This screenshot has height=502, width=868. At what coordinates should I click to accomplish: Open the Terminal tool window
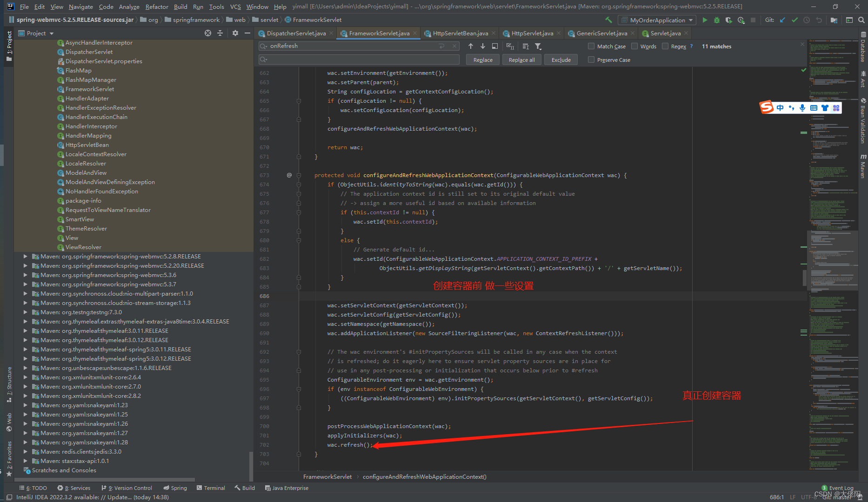211,488
